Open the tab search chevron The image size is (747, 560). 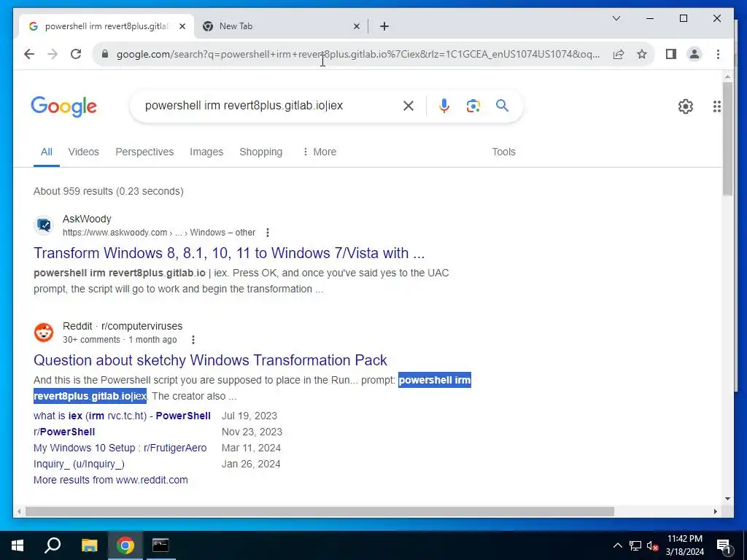tap(616, 18)
